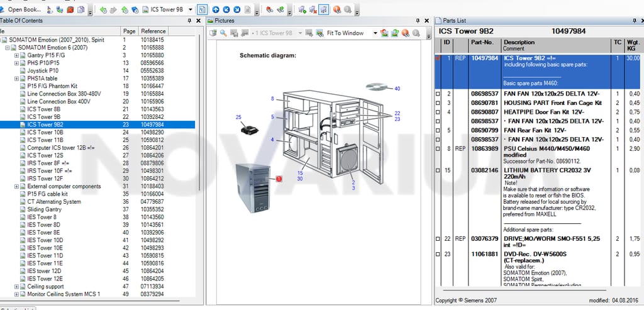This screenshot has width=644, height=310.
Task: Click the 3D box icon in Pictures toolbar
Action: [213, 33]
